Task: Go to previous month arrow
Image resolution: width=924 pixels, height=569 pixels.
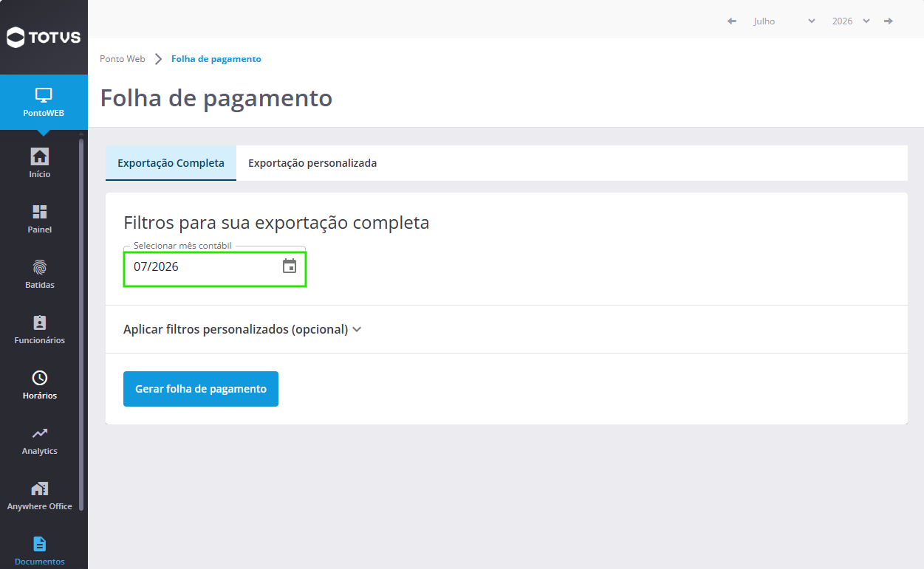Action: click(x=732, y=21)
